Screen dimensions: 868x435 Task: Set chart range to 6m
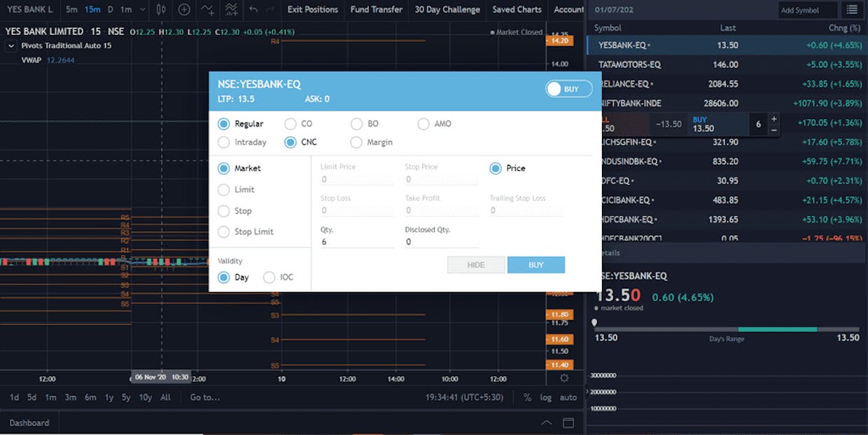click(90, 397)
